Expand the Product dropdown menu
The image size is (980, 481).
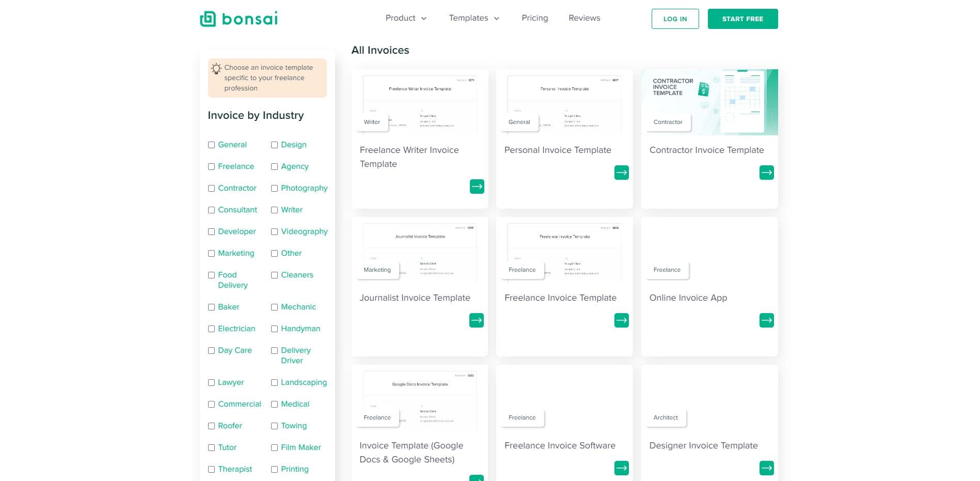406,18
